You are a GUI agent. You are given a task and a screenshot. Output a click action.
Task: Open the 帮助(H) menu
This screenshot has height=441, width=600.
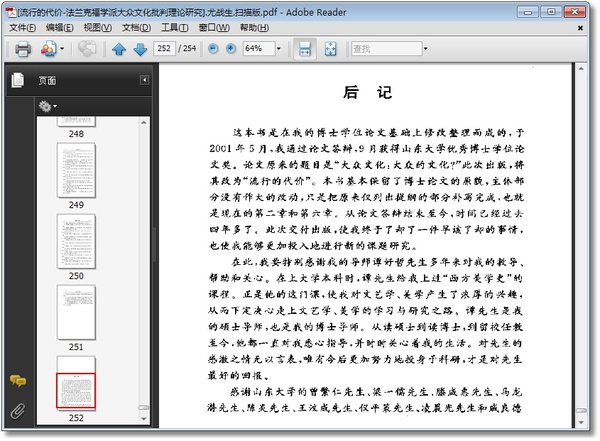[254, 28]
